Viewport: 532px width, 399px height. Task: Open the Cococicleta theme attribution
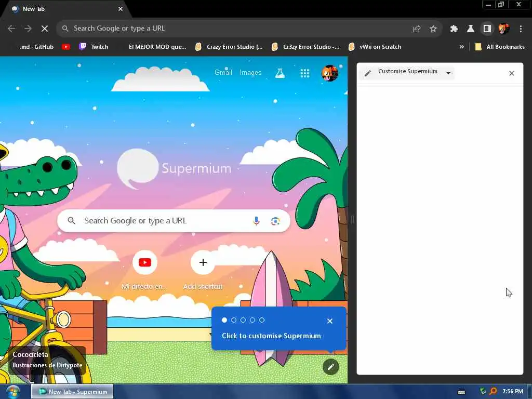pyautogui.click(x=30, y=354)
